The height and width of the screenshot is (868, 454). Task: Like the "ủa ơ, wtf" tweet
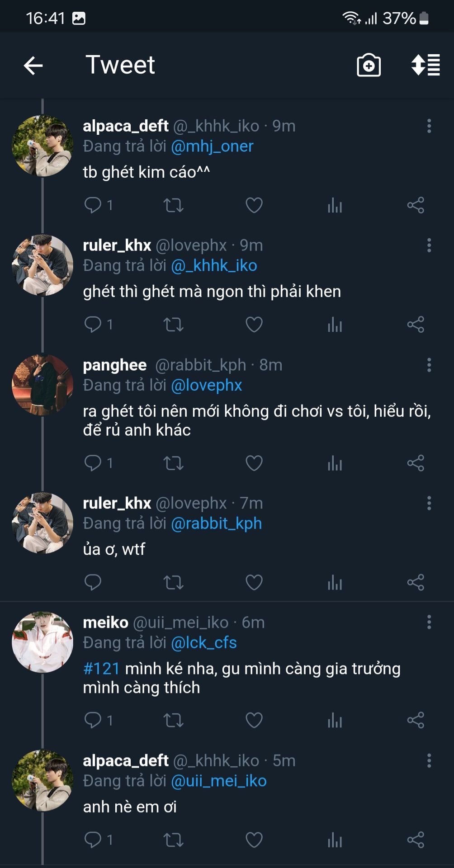254,582
